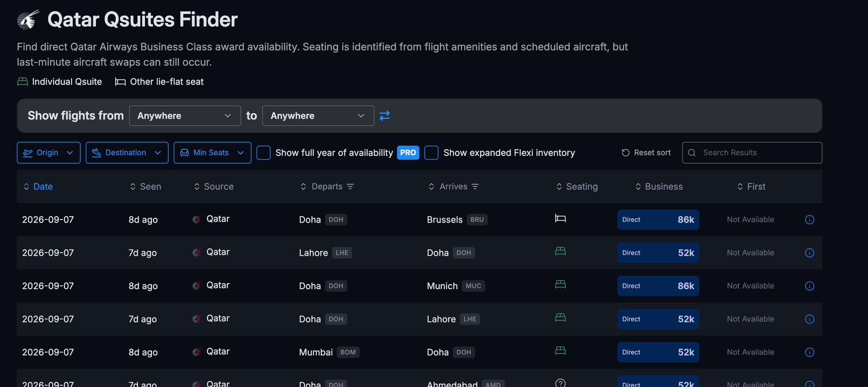Click Qsuite seat icon in Mumbai row
The image size is (868, 387).
point(560,351)
